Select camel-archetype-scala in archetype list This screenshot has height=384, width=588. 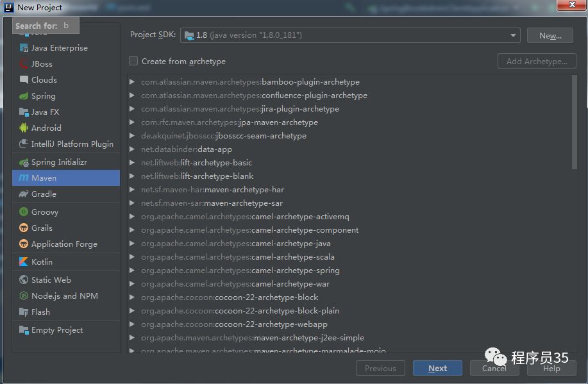click(x=238, y=257)
